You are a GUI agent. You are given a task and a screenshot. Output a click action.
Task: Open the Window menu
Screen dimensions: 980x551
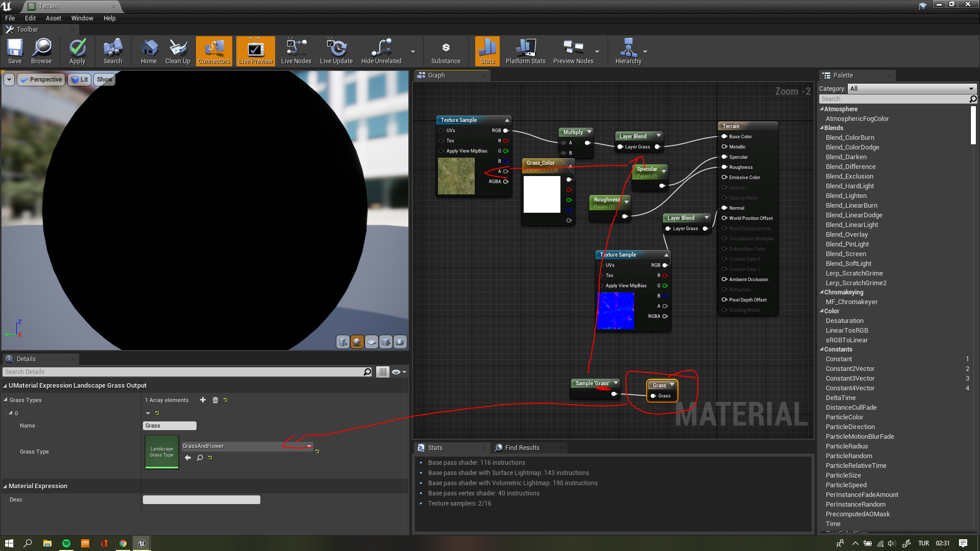82,18
